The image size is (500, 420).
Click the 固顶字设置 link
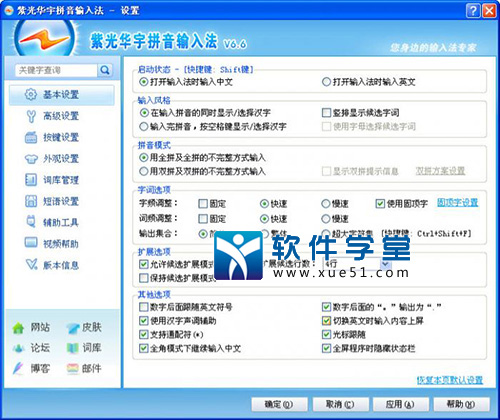(x=458, y=203)
